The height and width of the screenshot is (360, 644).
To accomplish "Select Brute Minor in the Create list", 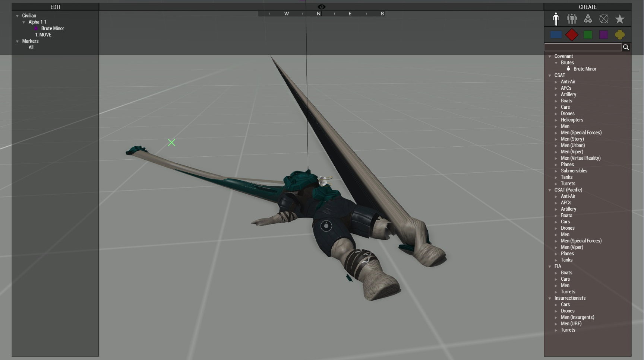I will (585, 69).
